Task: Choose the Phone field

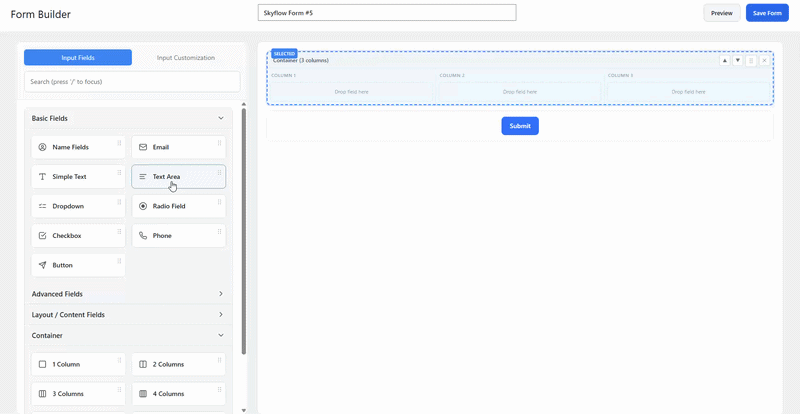Action: pyautogui.click(x=179, y=236)
